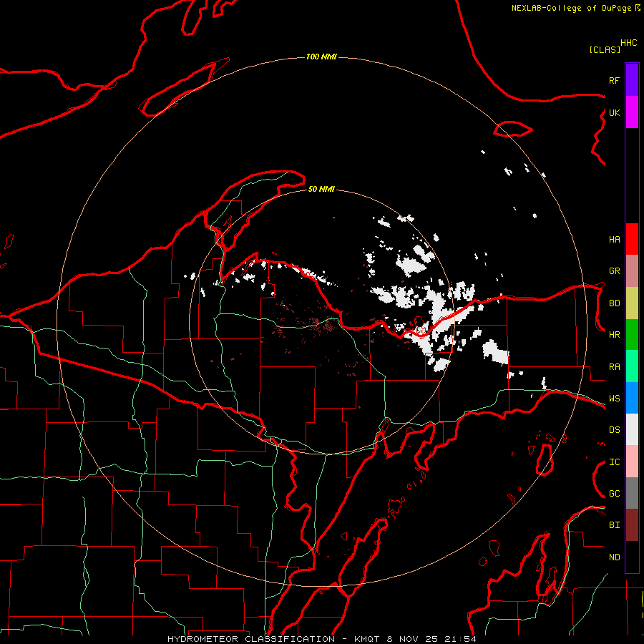The width and height of the screenshot is (644, 644).
Task: Click the KMQT station identifier
Action: pyautogui.click(x=367, y=639)
